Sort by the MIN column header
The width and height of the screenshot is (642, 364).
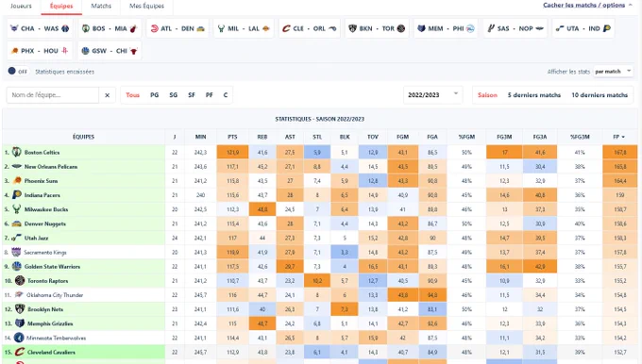click(200, 137)
